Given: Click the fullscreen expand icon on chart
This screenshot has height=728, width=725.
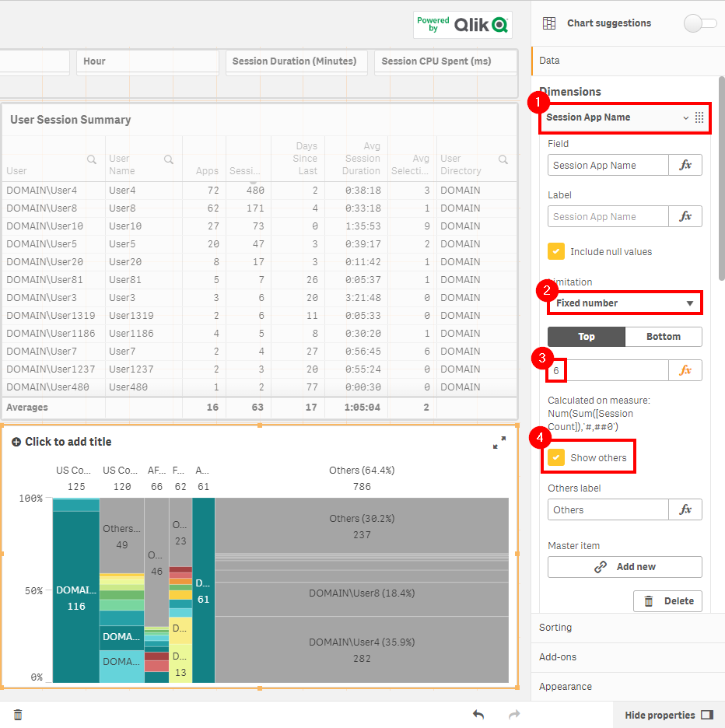Looking at the screenshot, I should [x=499, y=442].
